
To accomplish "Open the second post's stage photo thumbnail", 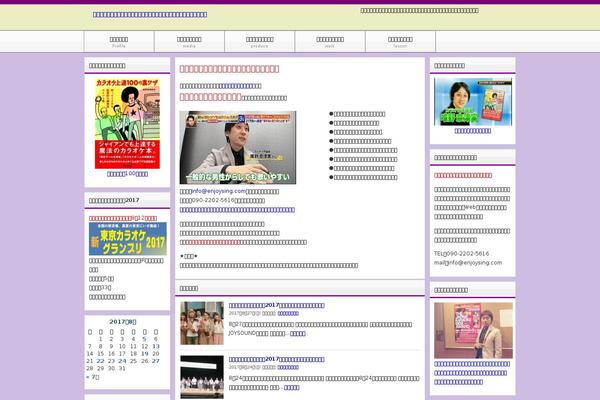I will 202,377.
